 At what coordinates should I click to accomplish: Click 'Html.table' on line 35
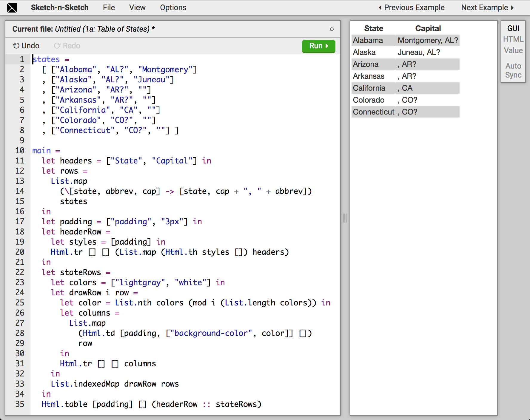(64, 404)
